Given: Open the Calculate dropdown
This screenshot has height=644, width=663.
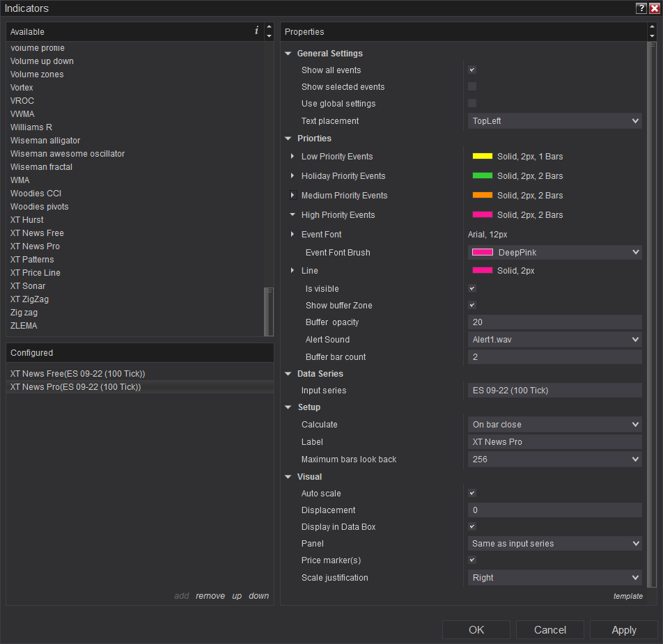Looking at the screenshot, I should pyautogui.click(x=555, y=424).
